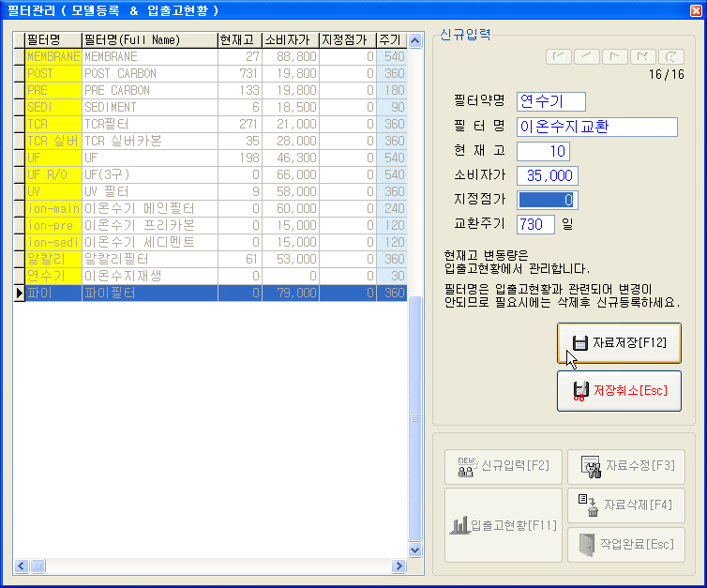Click the 작업완료[Esc] finish button
The height and width of the screenshot is (588, 707).
(x=625, y=545)
